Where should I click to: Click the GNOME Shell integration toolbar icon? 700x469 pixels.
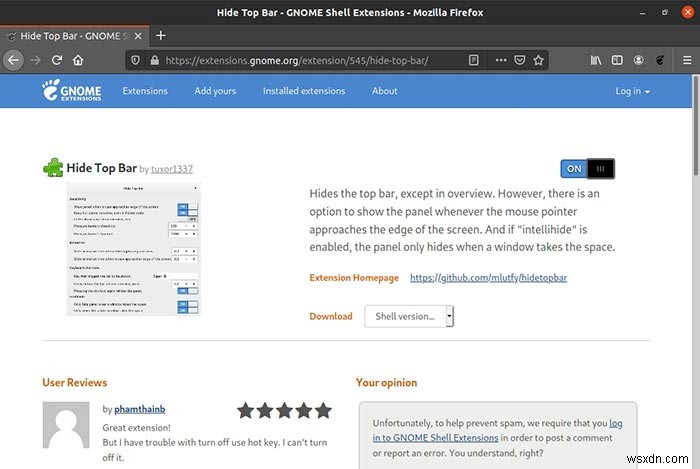(x=660, y=60)
